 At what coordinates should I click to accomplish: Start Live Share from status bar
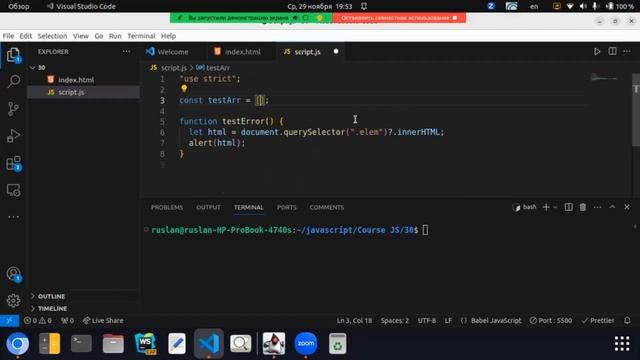103,320
